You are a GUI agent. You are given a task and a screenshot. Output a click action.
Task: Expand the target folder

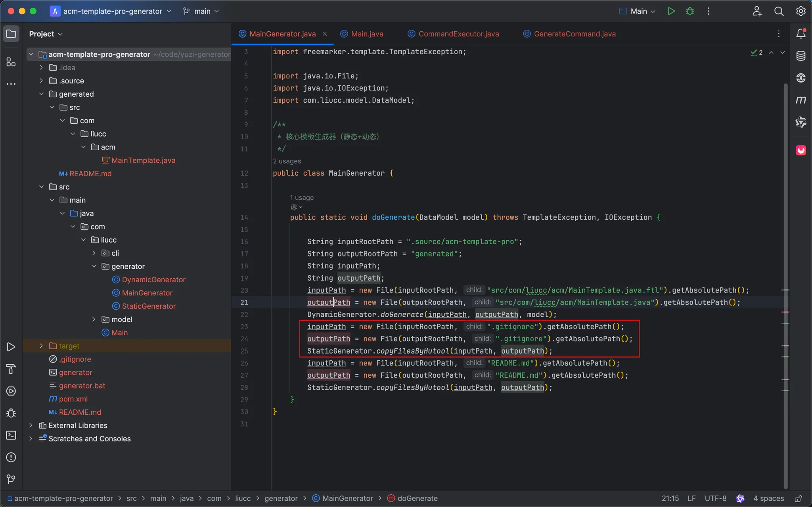pos(41,346)
